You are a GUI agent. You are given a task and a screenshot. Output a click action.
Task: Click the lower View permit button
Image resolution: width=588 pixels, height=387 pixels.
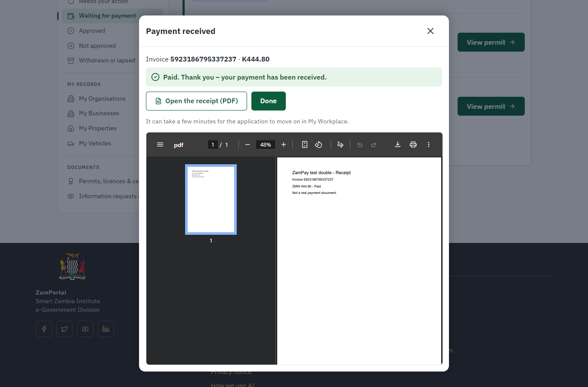coord(491,106)
